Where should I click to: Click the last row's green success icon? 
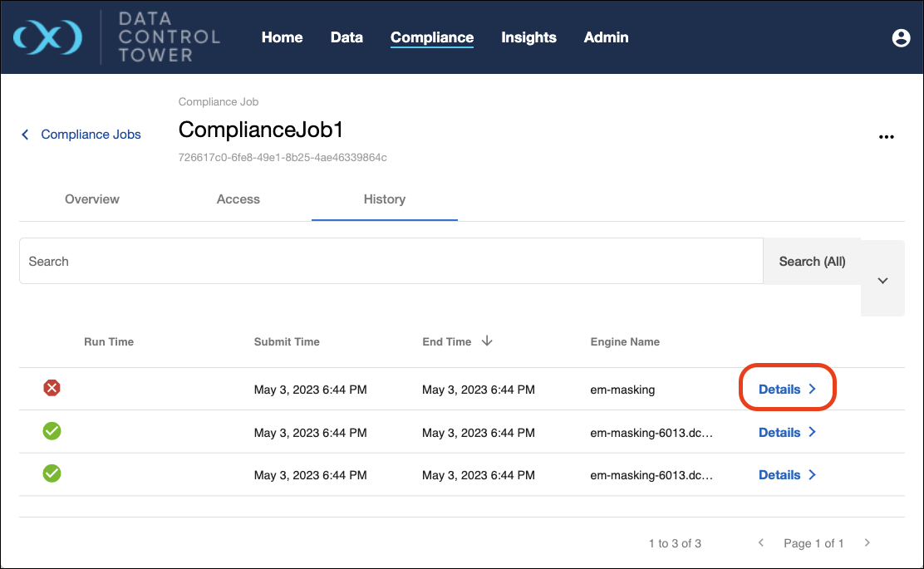tap(52, 473)
